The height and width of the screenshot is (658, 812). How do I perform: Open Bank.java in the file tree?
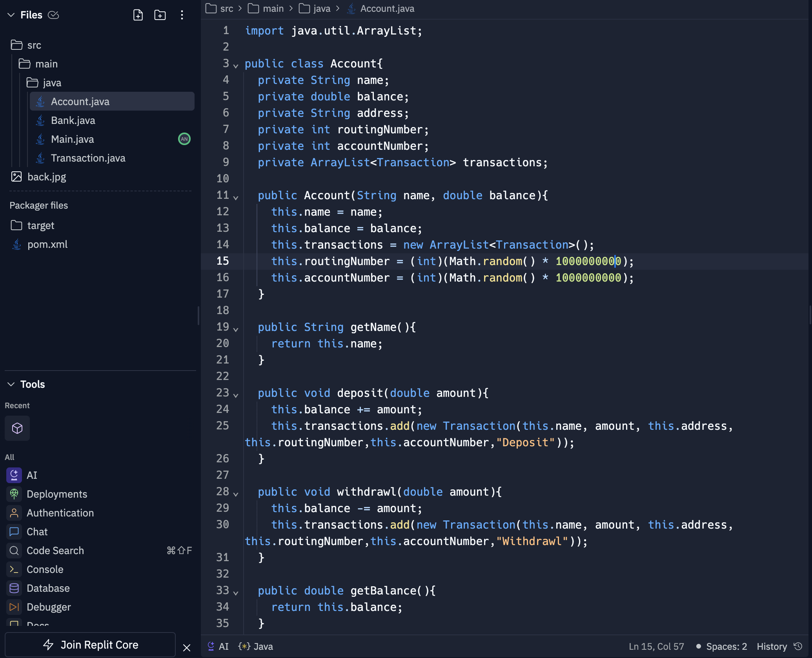click(x=73, y=120)
